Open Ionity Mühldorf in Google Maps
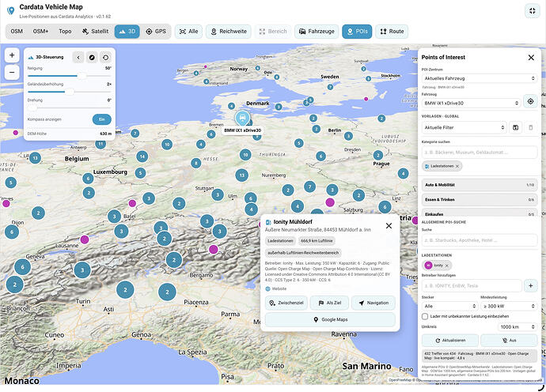This screenshot has width=546, height=392. [x=330, y=319]
